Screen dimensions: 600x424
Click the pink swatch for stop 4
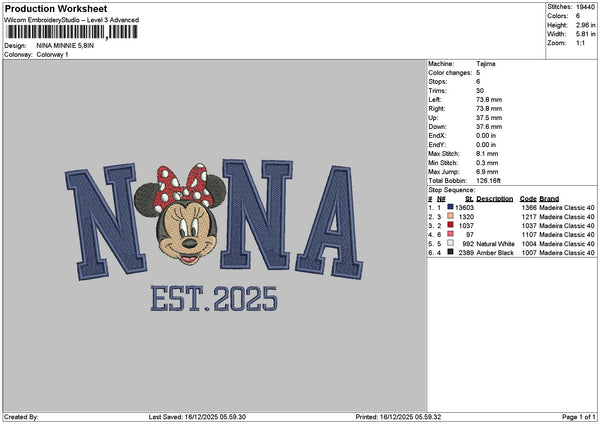(x=450, y=234)
